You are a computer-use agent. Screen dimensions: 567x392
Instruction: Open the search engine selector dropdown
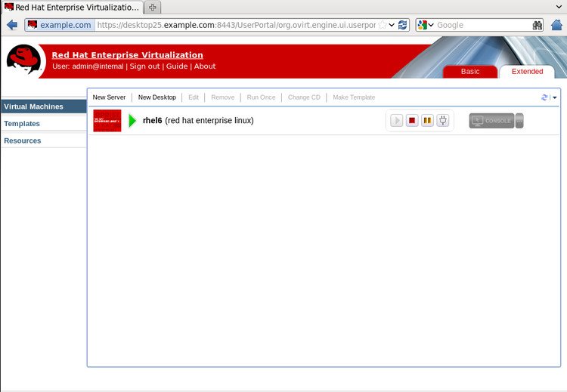coord(426,25)
